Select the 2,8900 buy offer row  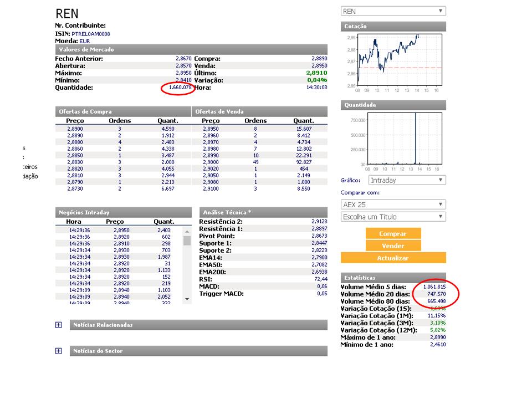coord(123,129)
